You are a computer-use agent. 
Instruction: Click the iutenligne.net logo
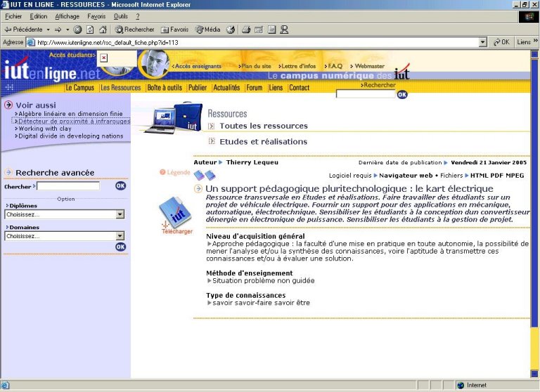coord(51,72)
